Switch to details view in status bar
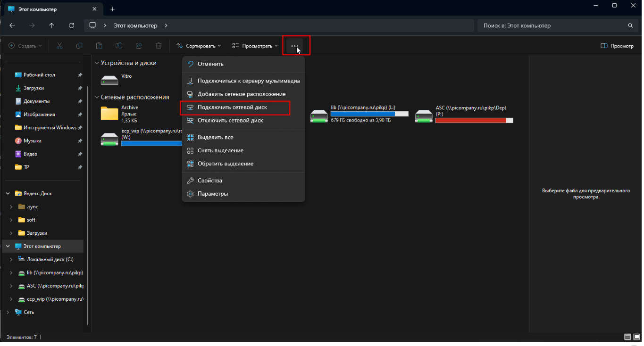The image size is (644, 346). 627,337
